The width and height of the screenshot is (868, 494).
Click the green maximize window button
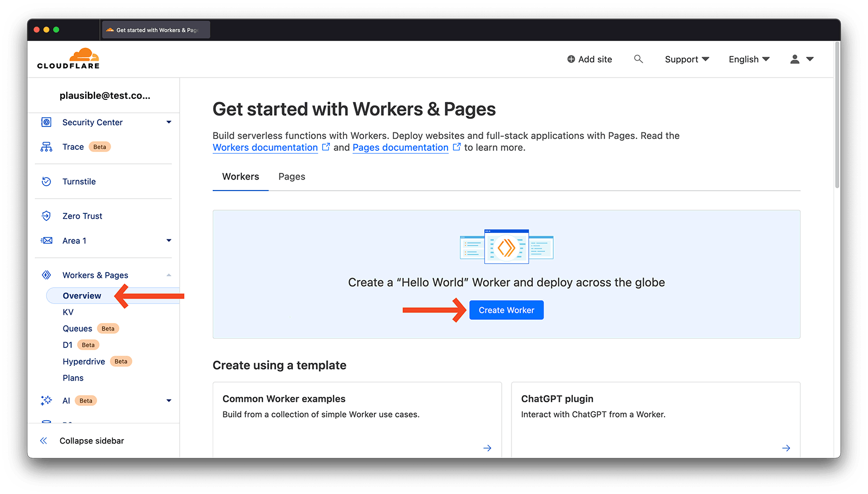56,30
